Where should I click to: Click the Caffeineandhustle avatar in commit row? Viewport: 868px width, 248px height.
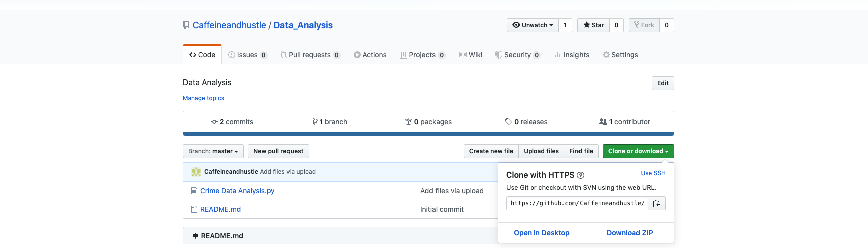(196, 172)
